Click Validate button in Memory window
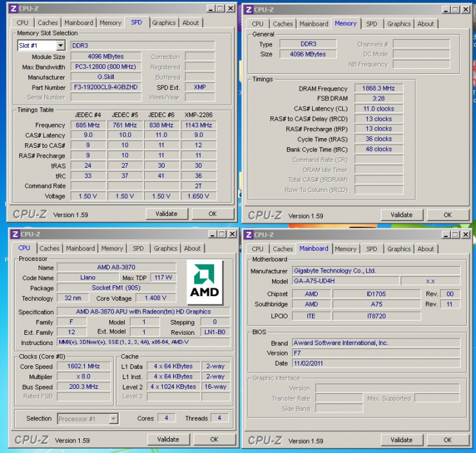Screen dimensions: 476x453 [401, 215]
